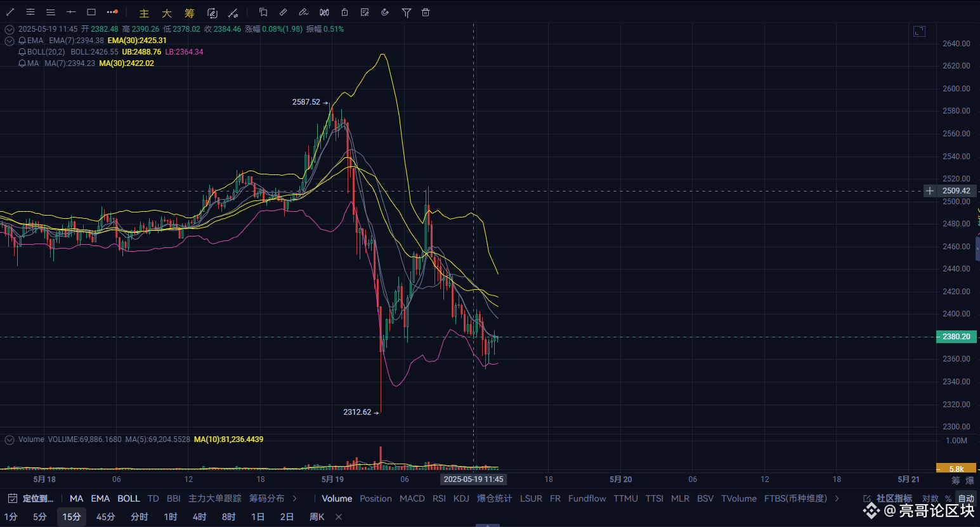Screen dimensions: 980x527
Task: Click the 自动 auto scale button
Action: (966, 498)
